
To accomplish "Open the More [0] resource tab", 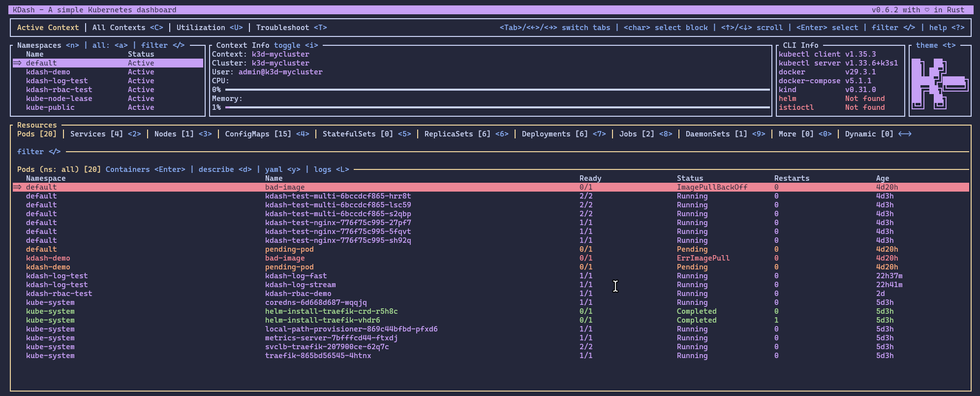I will point(805,134).
